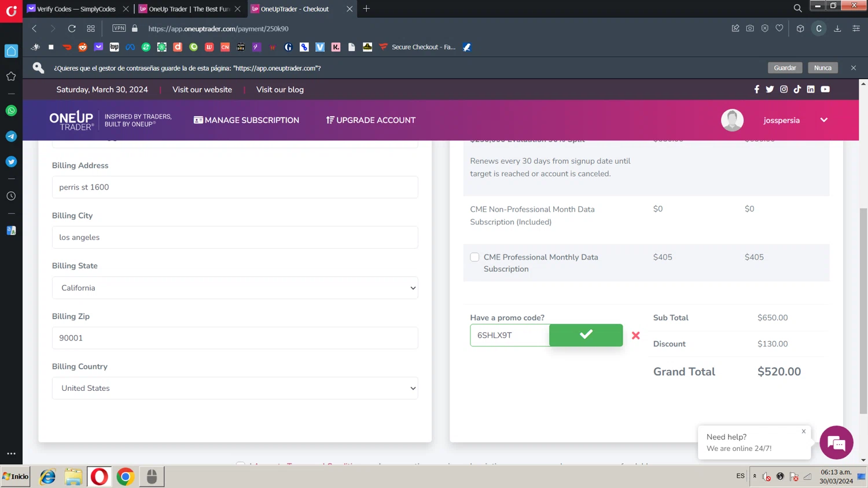
Task: Open History clock icon in sidebar
Action: point(11,196)
